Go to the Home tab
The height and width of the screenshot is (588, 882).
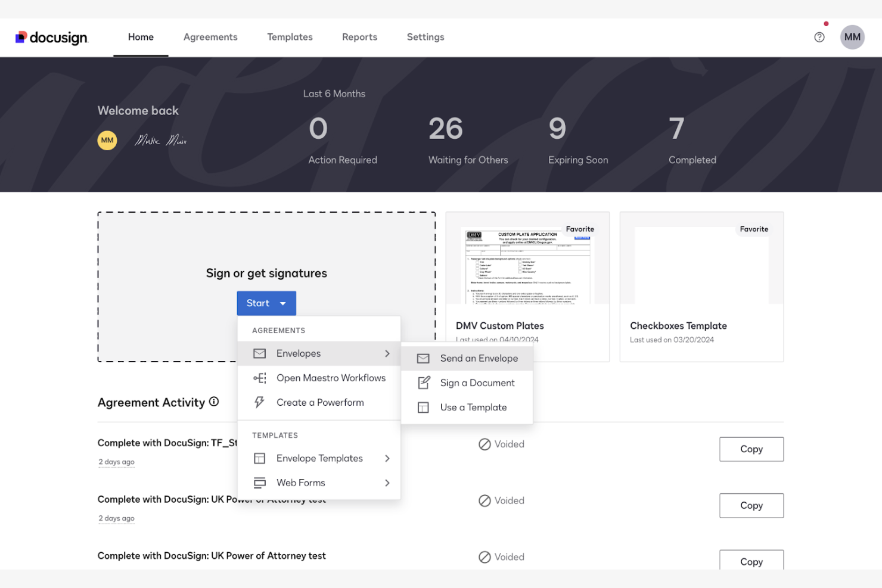141,37
